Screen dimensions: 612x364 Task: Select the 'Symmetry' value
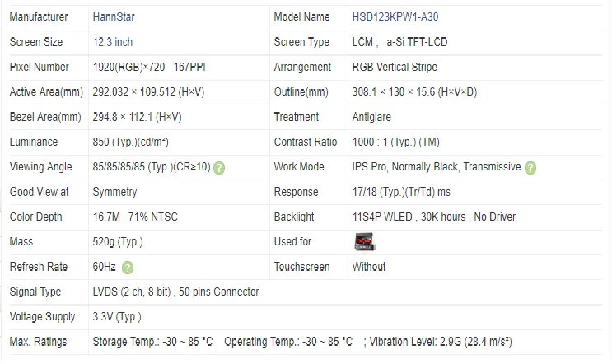114,192
